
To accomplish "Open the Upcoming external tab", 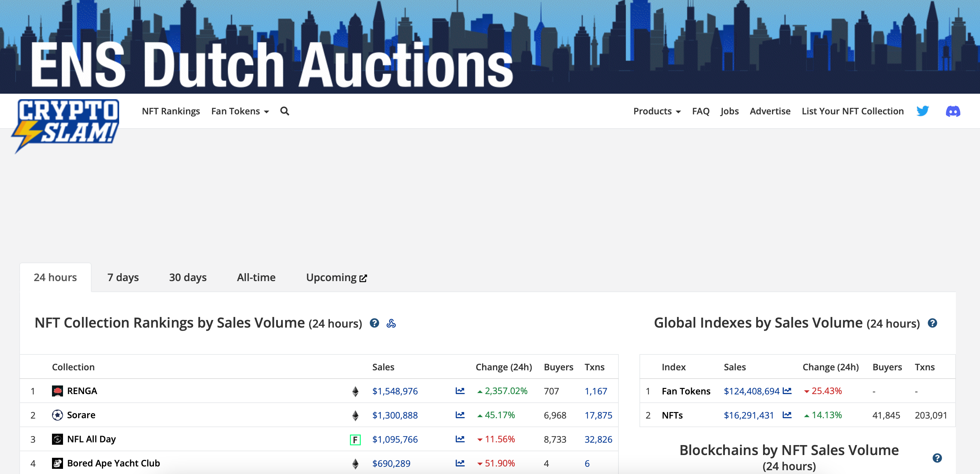I will click(336, 277).
